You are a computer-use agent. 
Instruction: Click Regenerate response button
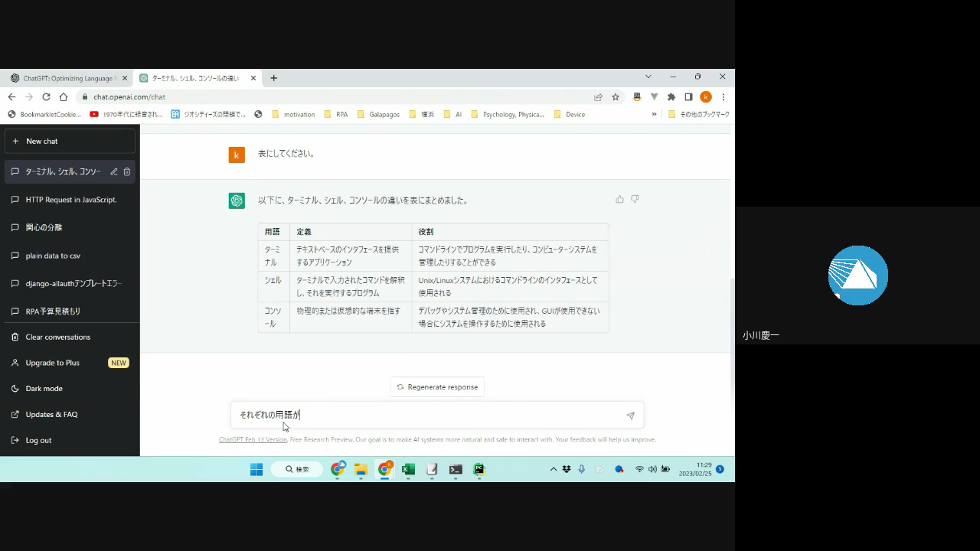click(x=436, y=387)
